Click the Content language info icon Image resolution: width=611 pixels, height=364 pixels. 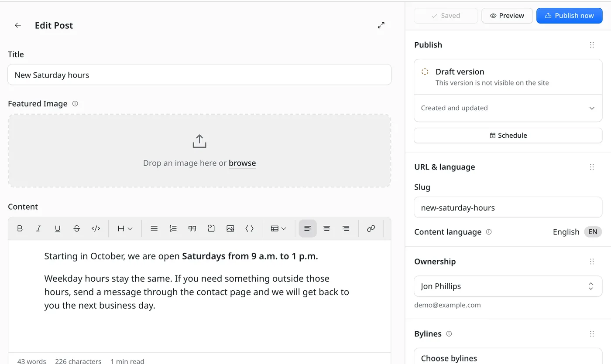point(489,232)
